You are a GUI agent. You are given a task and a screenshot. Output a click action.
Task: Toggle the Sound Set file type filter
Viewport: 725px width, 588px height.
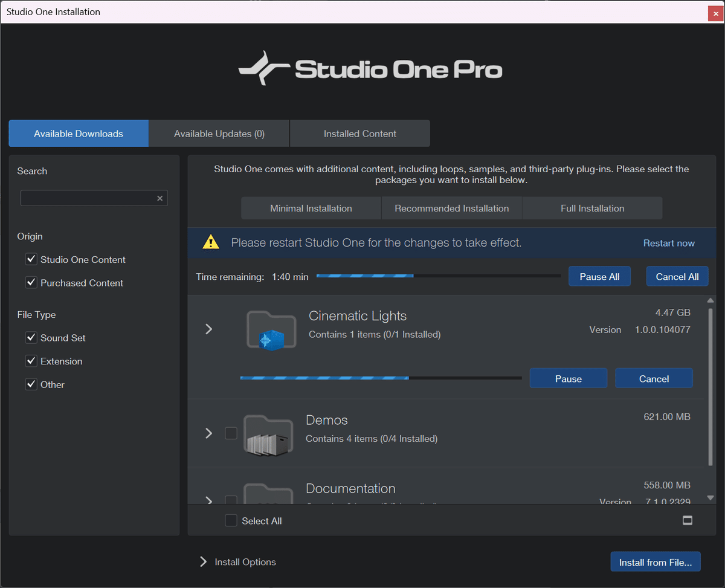[31, 338]
